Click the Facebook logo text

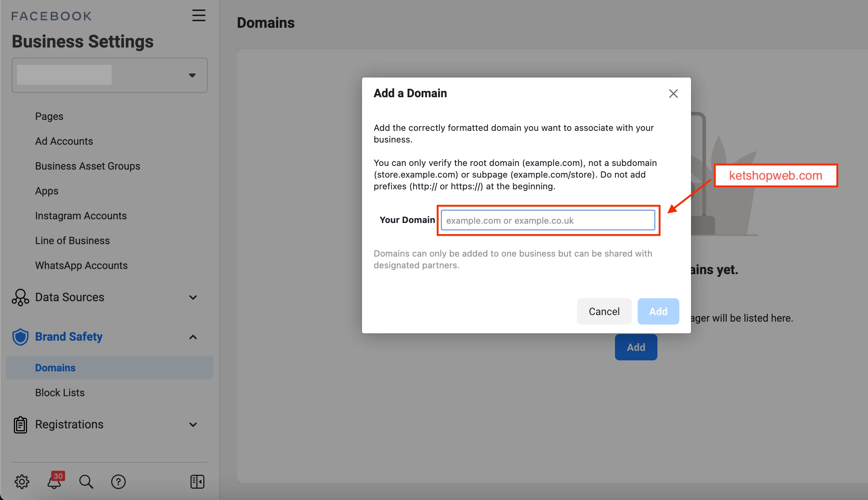[52, 16]
